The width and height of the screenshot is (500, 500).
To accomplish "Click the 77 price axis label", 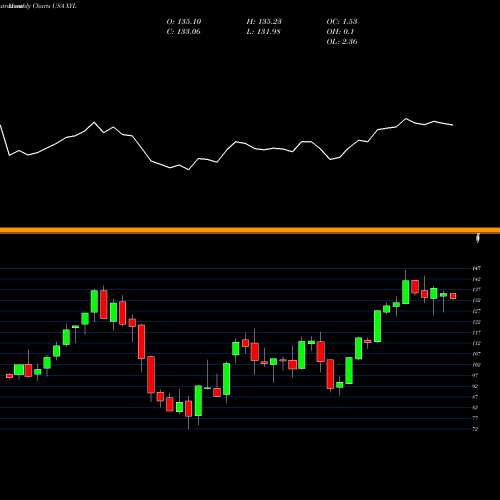I will tap(476, 418).
